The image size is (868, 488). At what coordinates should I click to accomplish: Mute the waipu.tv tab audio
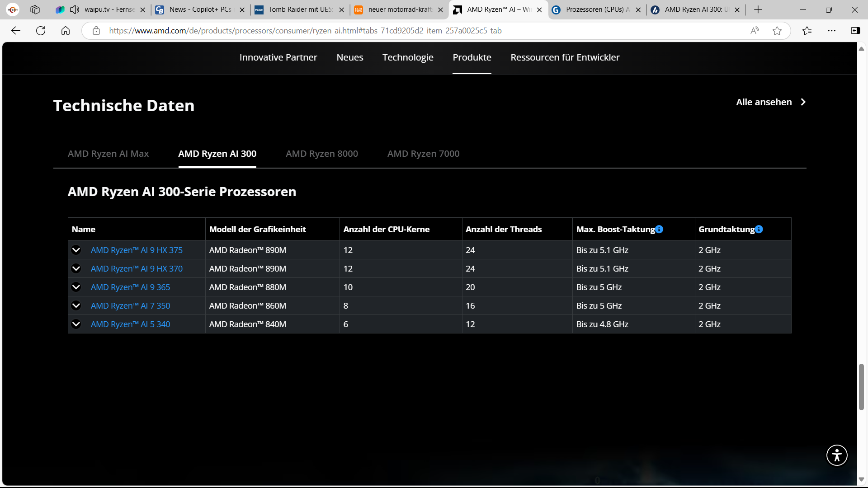click(75, 9)
